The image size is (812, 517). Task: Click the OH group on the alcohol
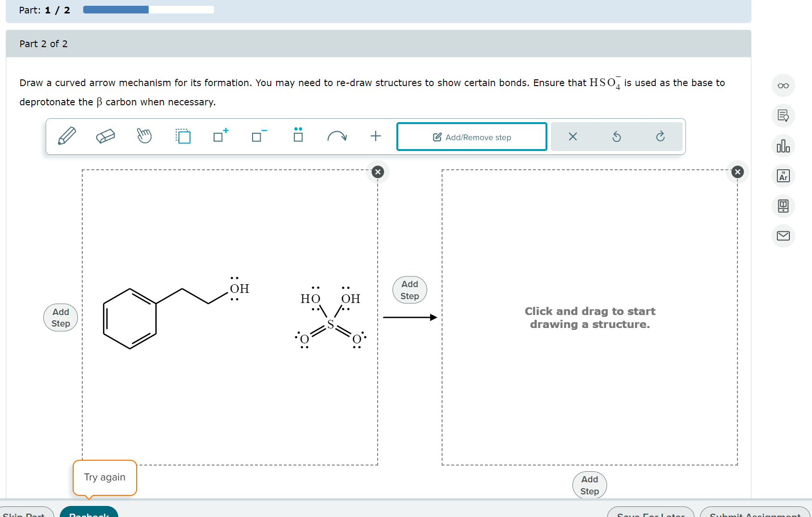coord(239,289)
